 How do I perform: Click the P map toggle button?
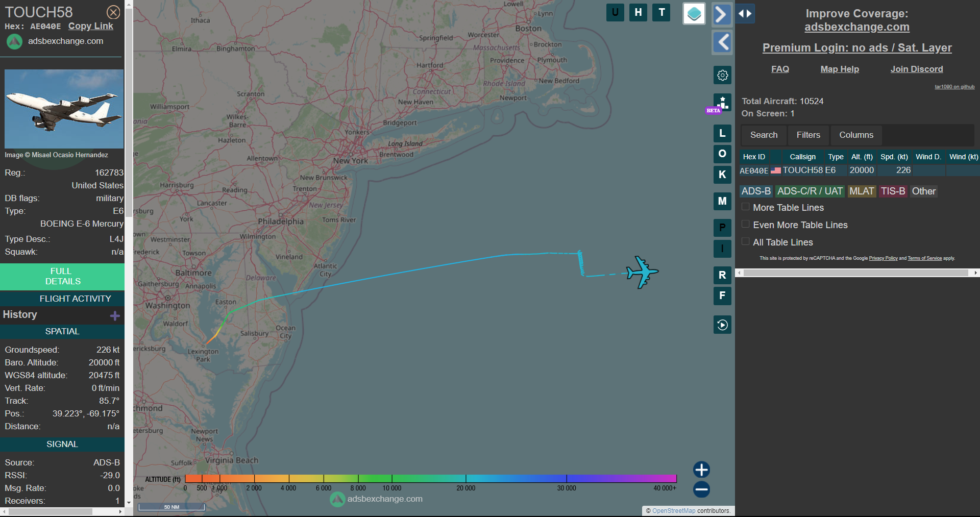[722, 228]
